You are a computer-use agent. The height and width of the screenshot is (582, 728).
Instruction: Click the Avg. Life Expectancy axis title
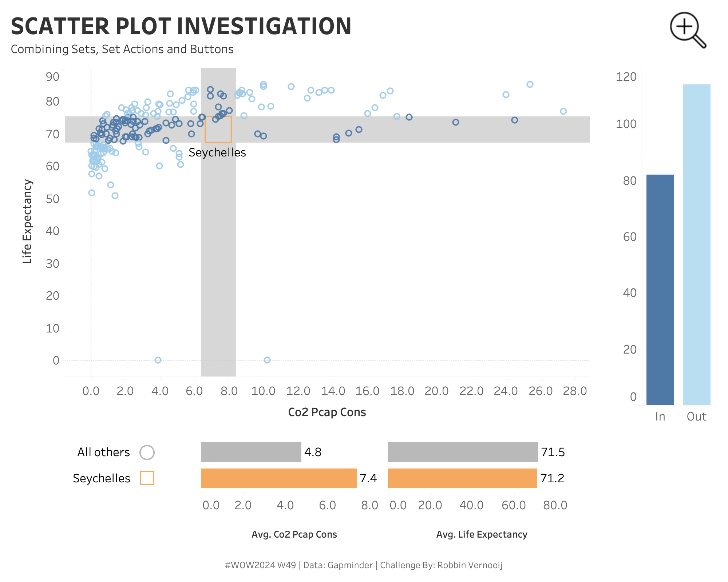click(x=482, y=534)
